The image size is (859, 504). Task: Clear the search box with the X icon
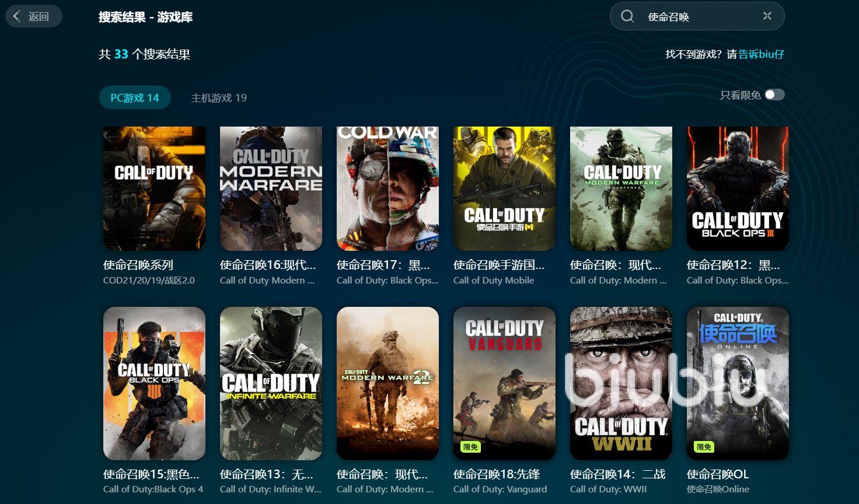point(767,16)
